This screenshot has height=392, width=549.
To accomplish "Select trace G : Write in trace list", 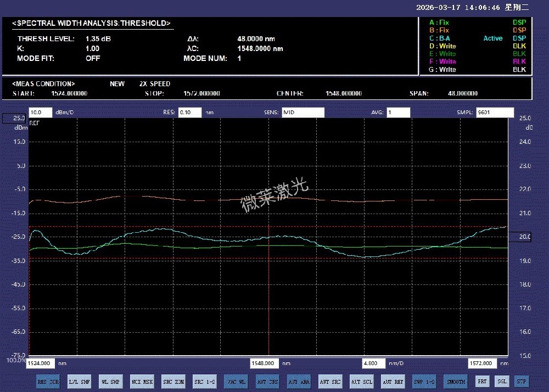I will pos(442,69).
